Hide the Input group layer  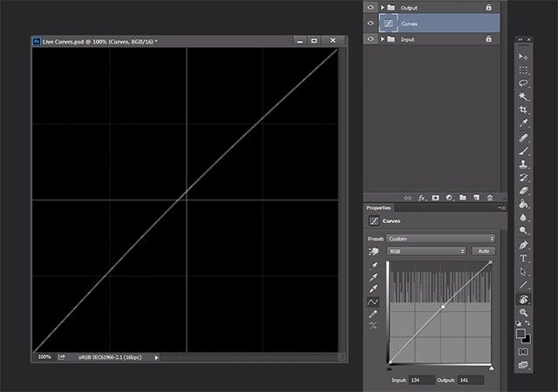tap(371, 39)
